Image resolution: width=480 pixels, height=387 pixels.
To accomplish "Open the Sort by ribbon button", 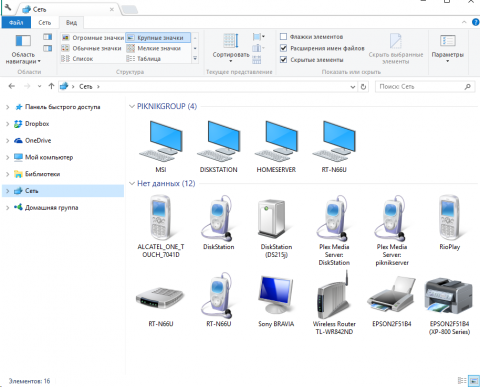I will [x=231, y=48].
